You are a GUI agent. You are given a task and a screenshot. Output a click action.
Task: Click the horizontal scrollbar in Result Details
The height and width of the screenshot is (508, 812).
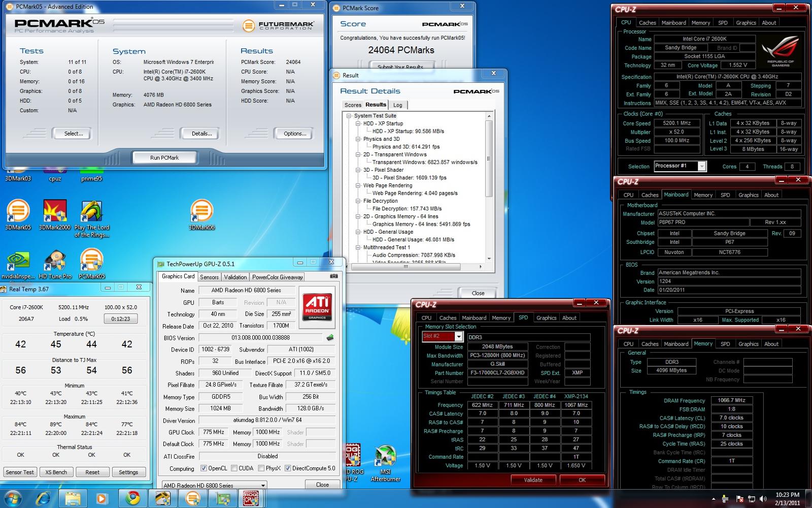coord(406,266)
